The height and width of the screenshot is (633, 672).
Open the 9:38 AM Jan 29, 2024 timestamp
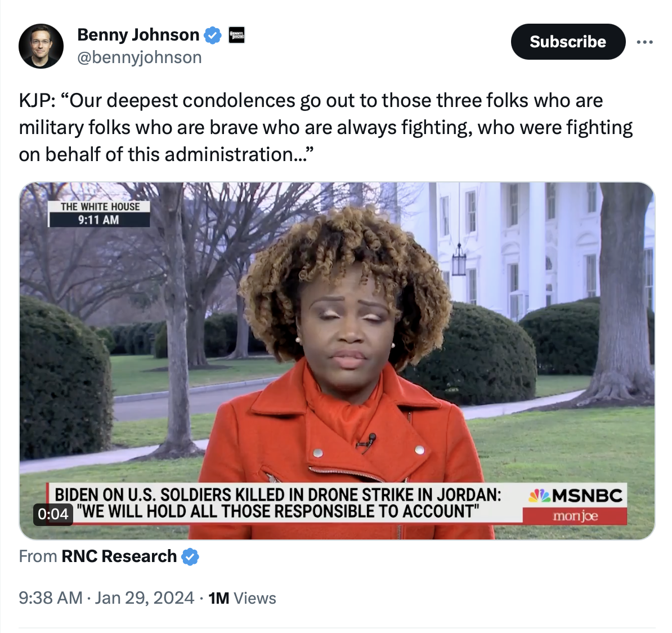click(106, 598)
